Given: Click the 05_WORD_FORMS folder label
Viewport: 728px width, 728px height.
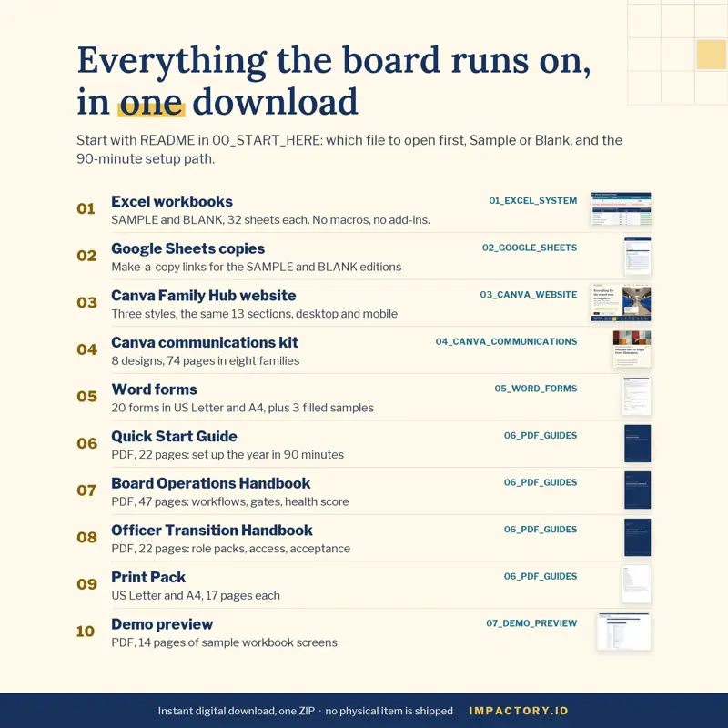Looking at the screenshot, I should (x=536, y=389).
